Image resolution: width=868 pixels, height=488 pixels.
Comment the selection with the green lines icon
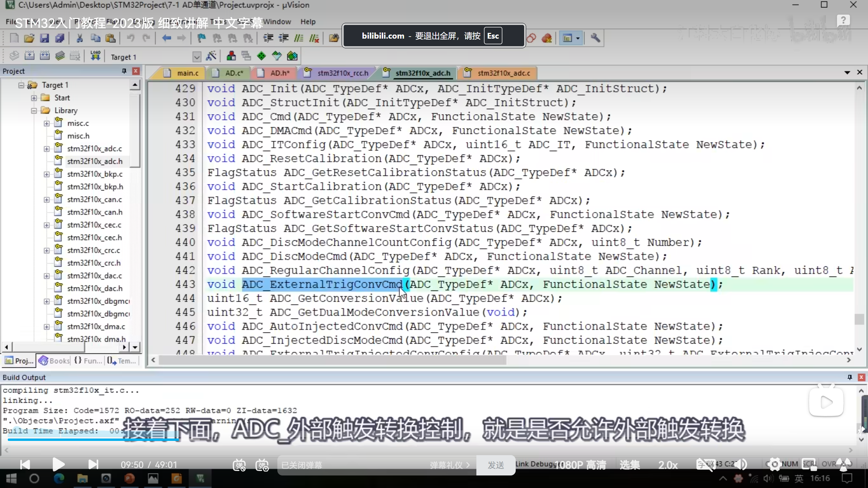(x=299, y=38)
